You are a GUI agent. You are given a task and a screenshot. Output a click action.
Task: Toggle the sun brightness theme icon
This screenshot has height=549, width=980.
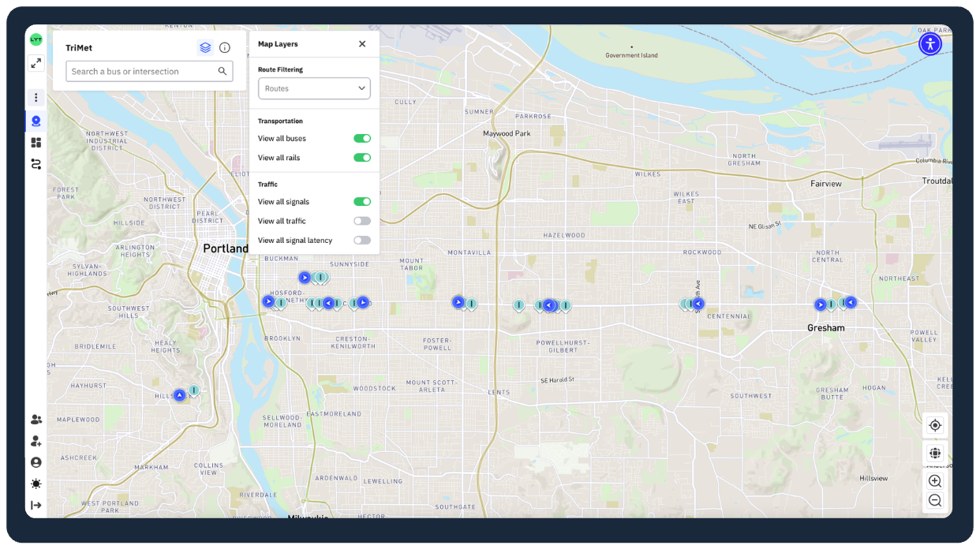click(x=36, y=484)
